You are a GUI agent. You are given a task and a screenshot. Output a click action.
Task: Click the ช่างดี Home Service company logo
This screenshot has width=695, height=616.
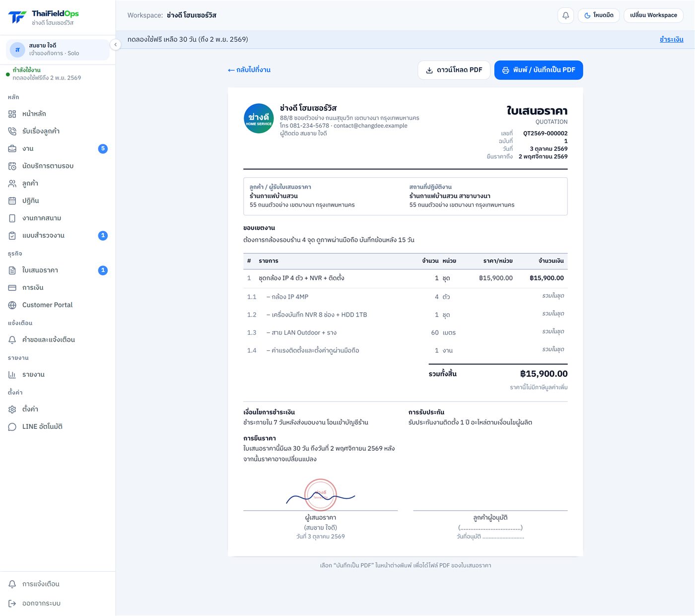(x=259, y=118)
